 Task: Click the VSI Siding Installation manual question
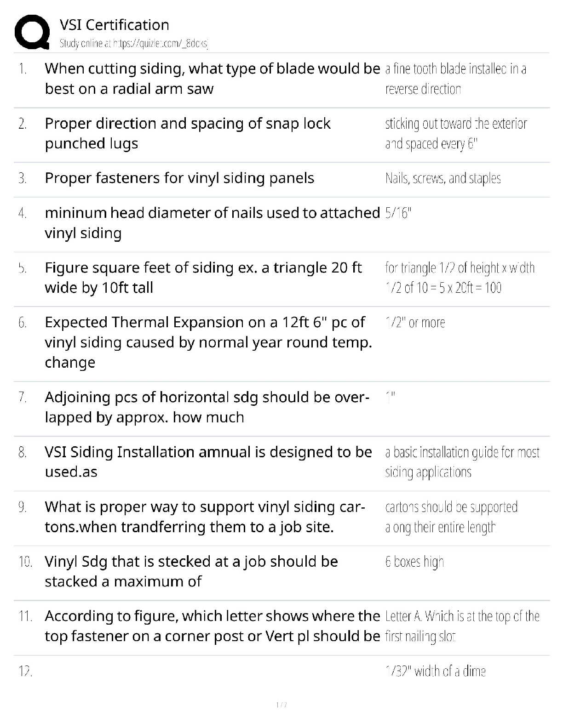208,462
